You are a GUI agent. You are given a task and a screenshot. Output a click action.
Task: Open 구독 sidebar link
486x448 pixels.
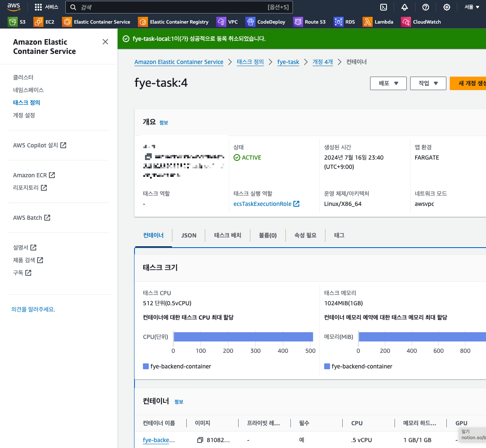[22, 273]
